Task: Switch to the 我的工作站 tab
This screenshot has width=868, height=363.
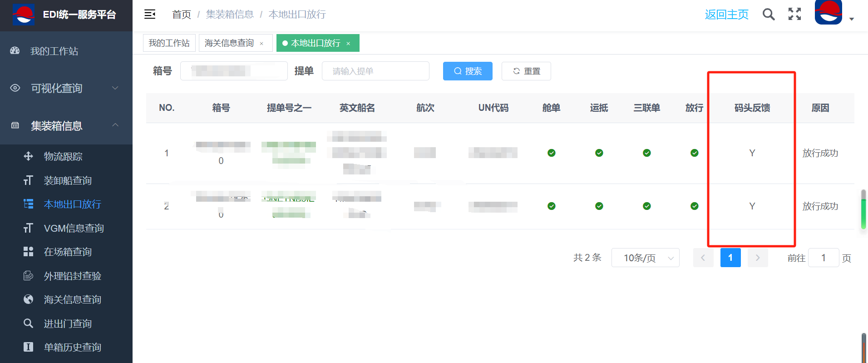Action: pos(169,43)
